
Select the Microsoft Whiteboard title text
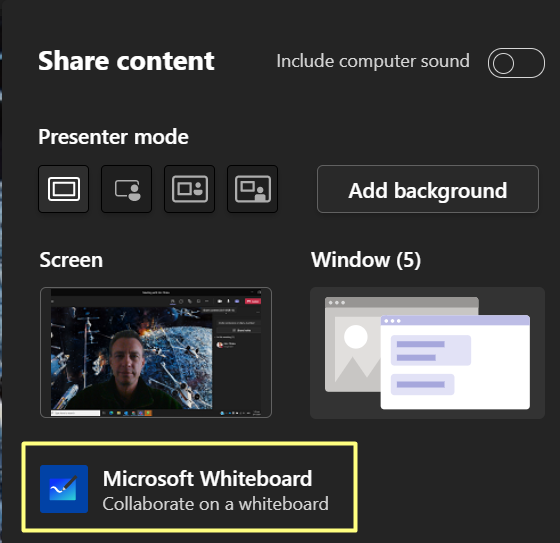(208, 478)
